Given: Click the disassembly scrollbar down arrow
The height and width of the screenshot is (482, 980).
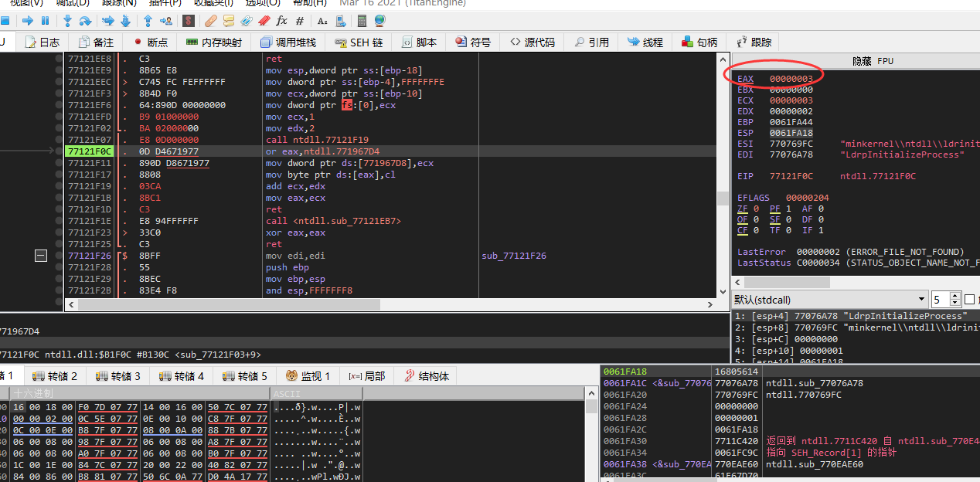Looking at the screenshot, I should (722, 291).
